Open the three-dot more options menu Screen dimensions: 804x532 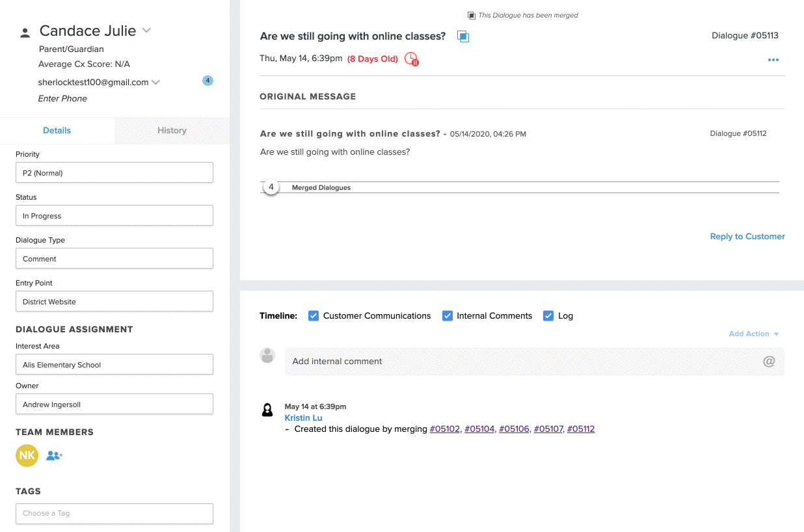773,60
